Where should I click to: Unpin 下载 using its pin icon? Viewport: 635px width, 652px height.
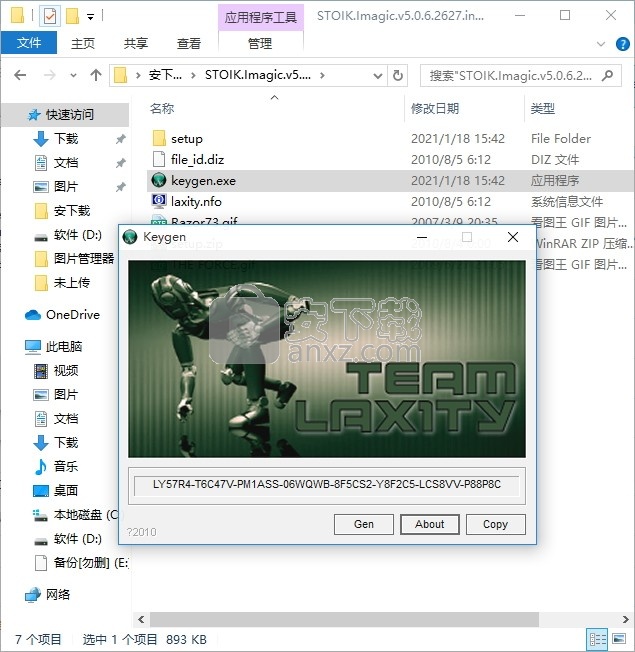(x=121, y=139)
